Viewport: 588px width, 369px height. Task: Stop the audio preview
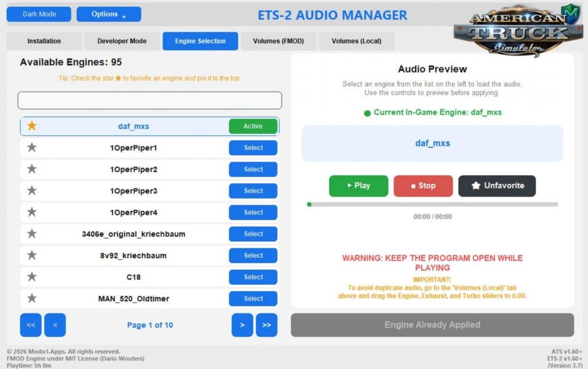(423, 186)
